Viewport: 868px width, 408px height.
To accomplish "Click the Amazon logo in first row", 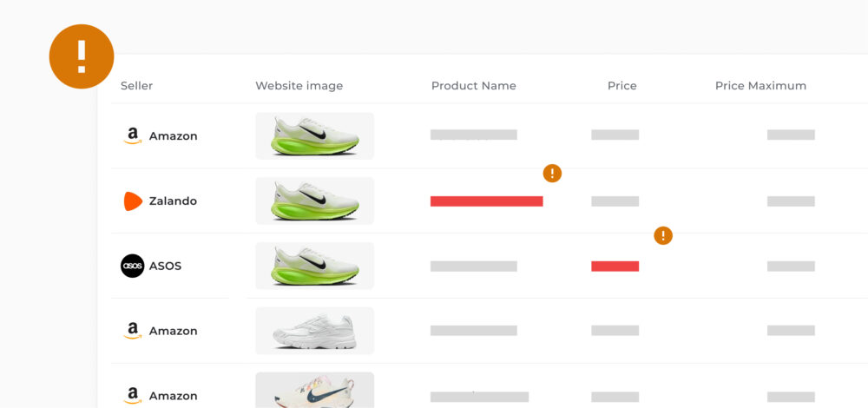I will pos(132,136).
